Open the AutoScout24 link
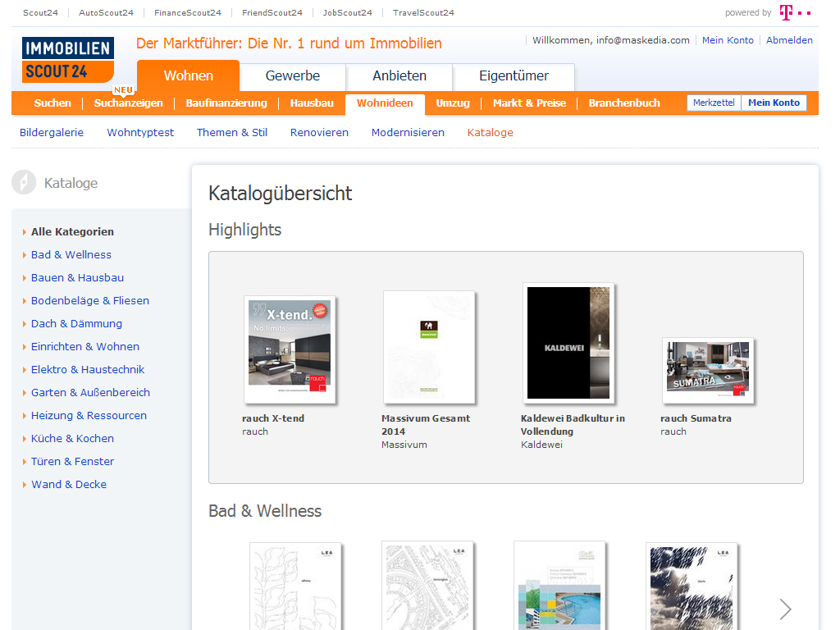 106,12
